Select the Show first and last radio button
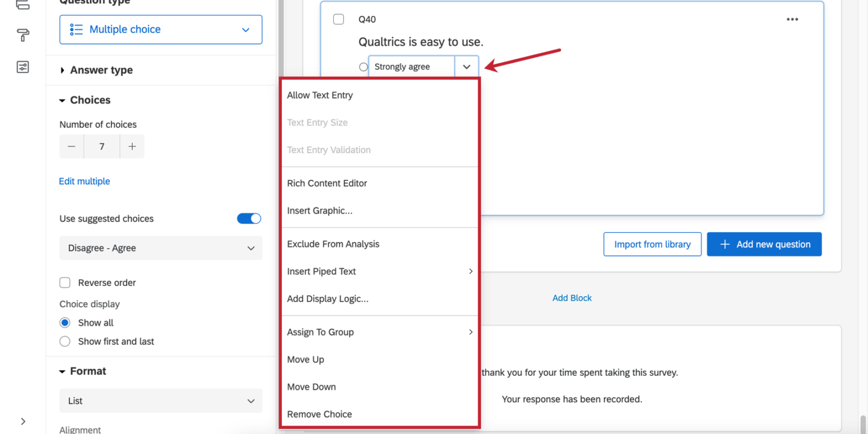This screenshot has width=868, height=434. click(64, 341)
